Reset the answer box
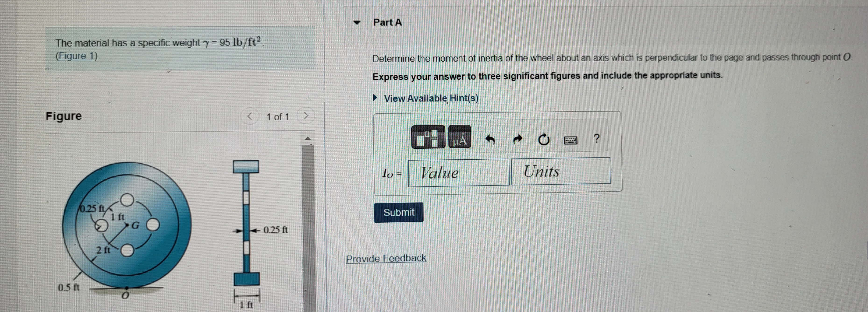 543,139
